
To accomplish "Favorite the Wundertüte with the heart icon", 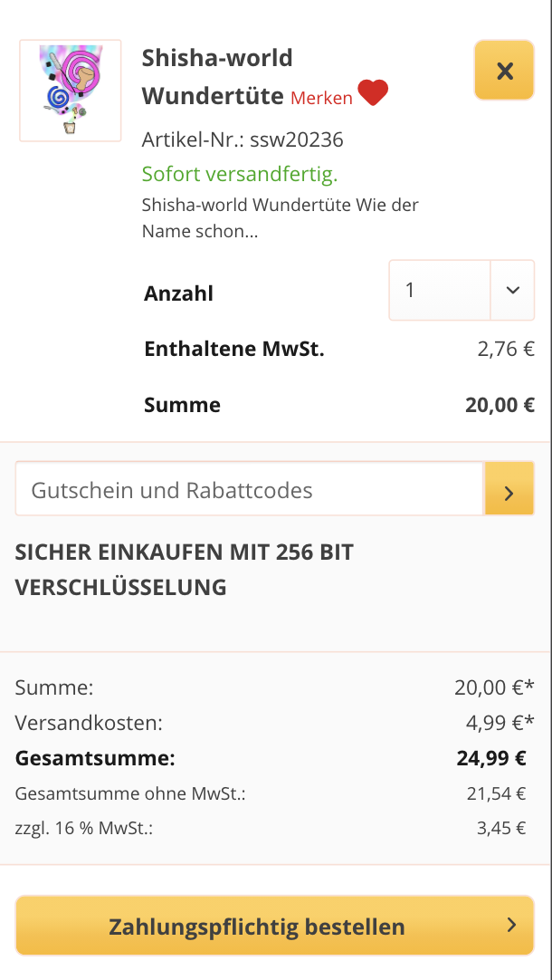I will click(372, 91).
